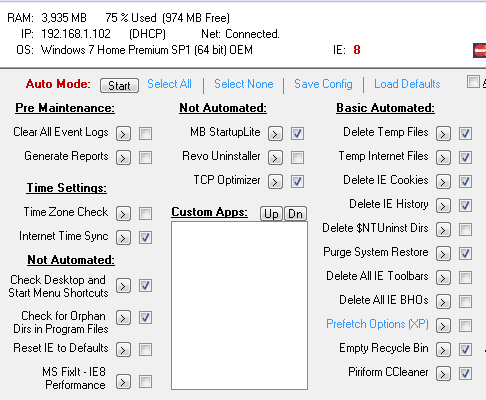Run Purge System Restore arrow button
The image size is (486, 400).
[x=443, y=254]
